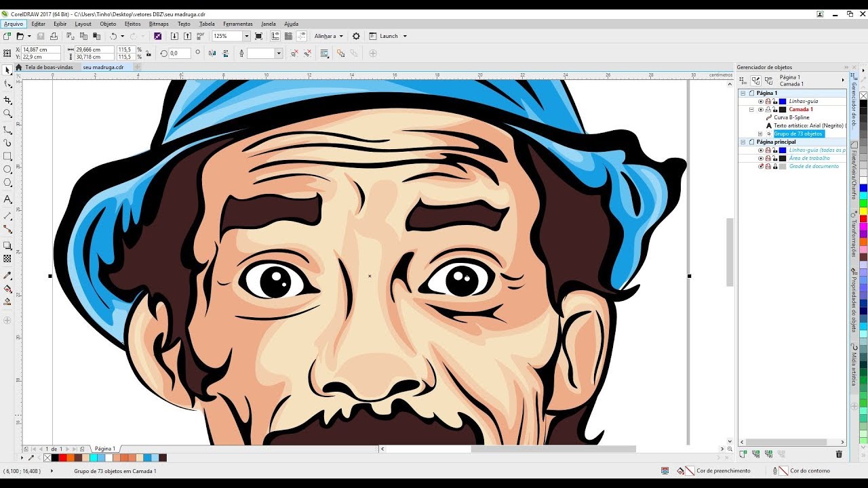Image resolution: width=868 pixels, height=488 pixels.
Task: Open the Open-file arrow dropdown
Action: tap(28, 36)
